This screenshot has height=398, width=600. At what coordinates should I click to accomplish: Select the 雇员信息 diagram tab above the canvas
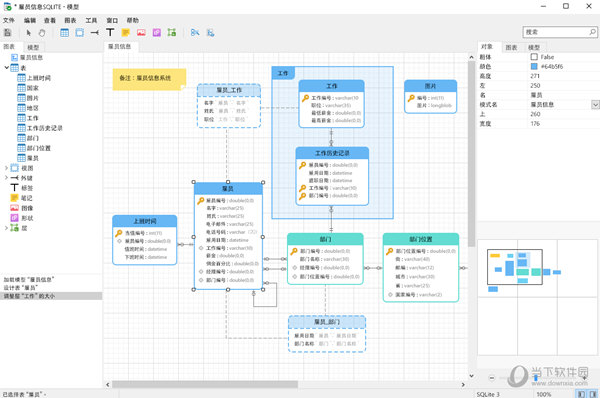coord(120,46)
